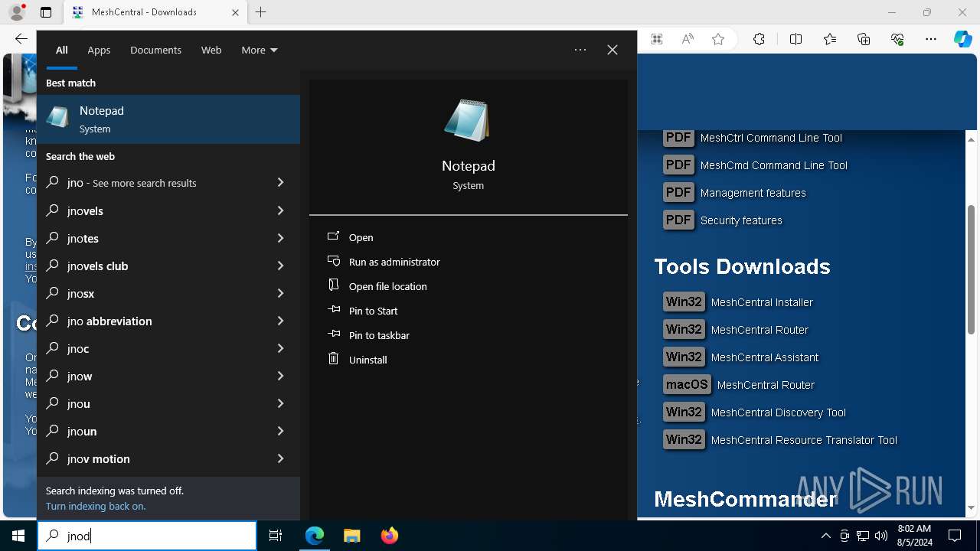Image resolution: width=980 pixels, height=551 pixels.
Task: Click the Pin to Start pin icon
Action: click(x=333, y=310)
